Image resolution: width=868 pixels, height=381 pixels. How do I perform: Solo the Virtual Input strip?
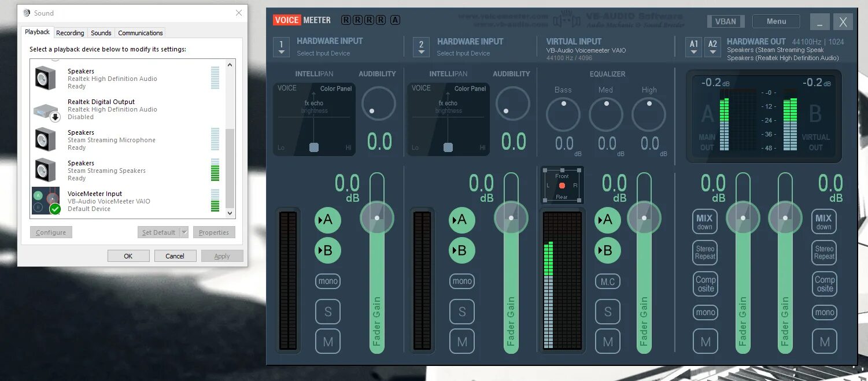click(x=608, y=312)
